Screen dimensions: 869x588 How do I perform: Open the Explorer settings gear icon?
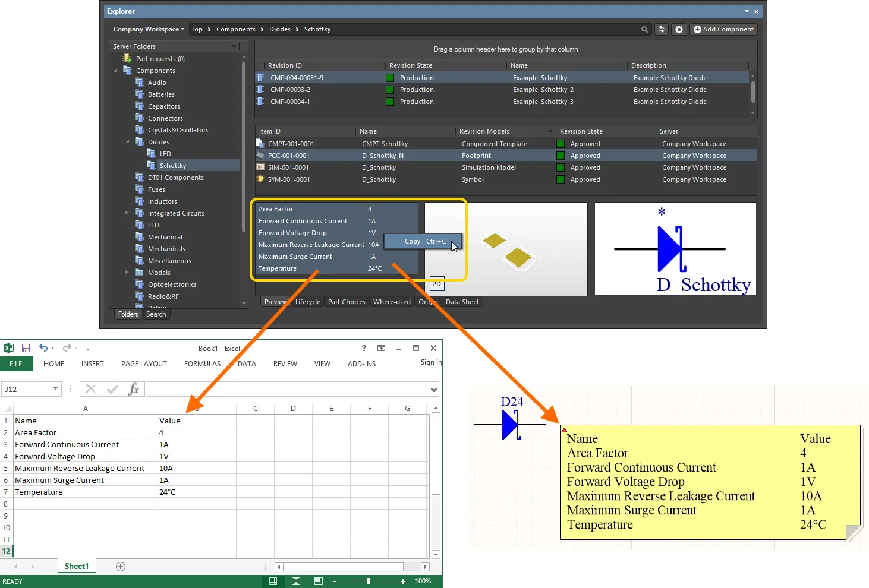pos(679,29)
